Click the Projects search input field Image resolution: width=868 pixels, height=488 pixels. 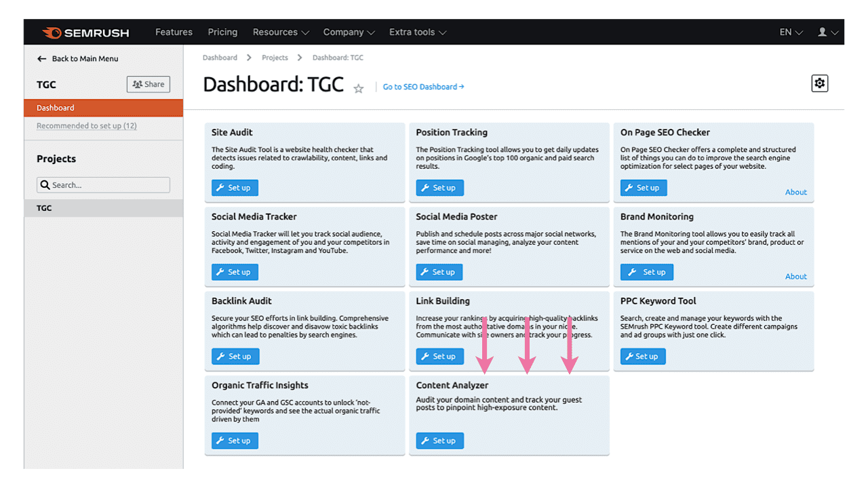click(x=102, y=184)
